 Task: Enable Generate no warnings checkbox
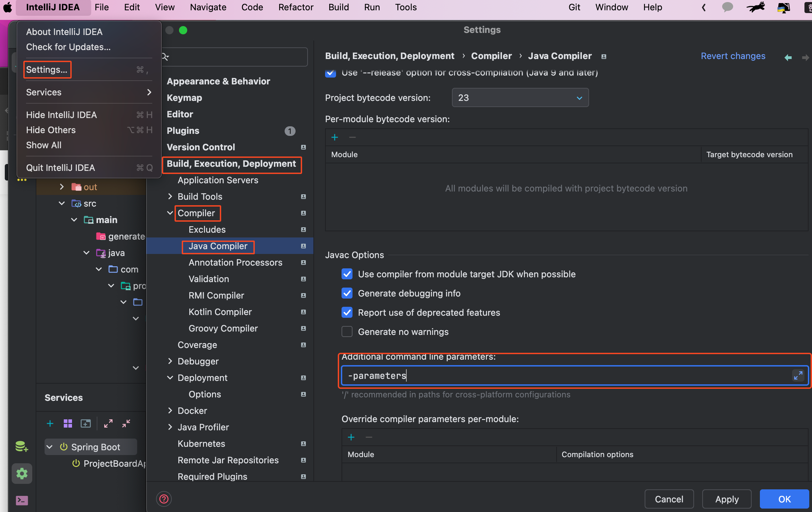point(347,331)
